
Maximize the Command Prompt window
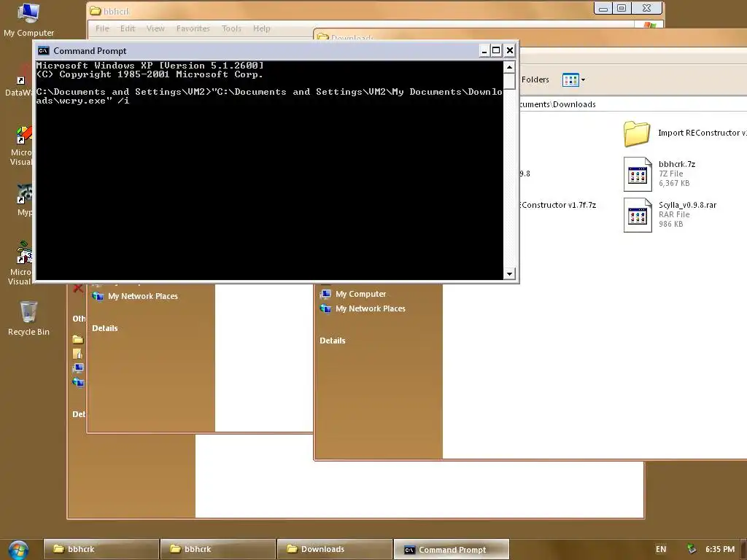[x=496, y=50]
